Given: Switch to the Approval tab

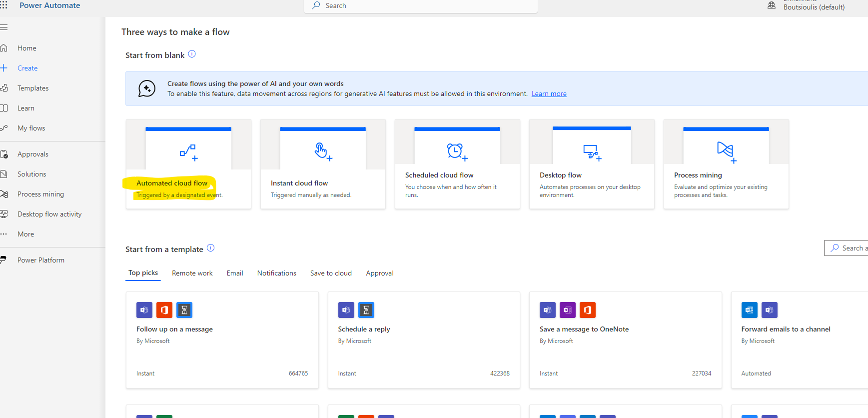Looking at the screenshot, I should pyautogui.click(x=380, y=273).
